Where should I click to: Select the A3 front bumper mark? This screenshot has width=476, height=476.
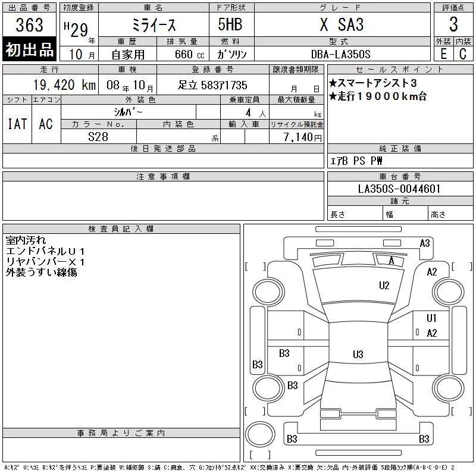(425, 243)
